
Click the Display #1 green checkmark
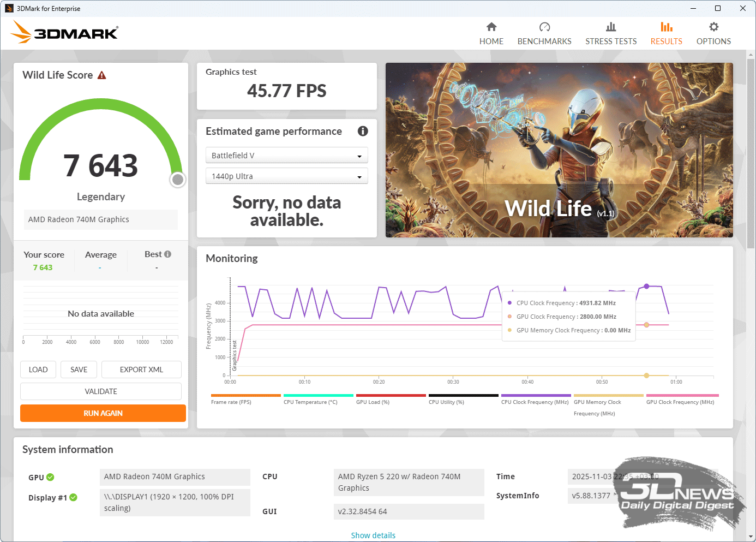pyautogui.click(x=74, y=497)
